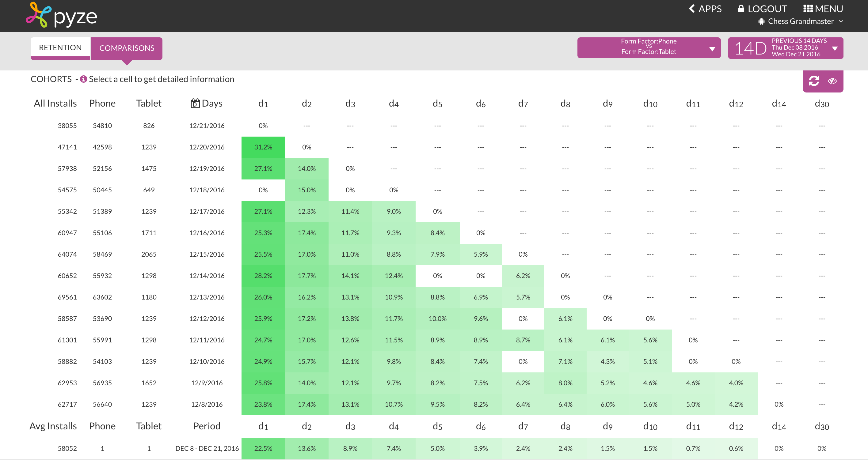Select the 14.0% d2 cell for 12/19/2016
The height and width of the screenshot is (460, 868).
click(306, 168)
